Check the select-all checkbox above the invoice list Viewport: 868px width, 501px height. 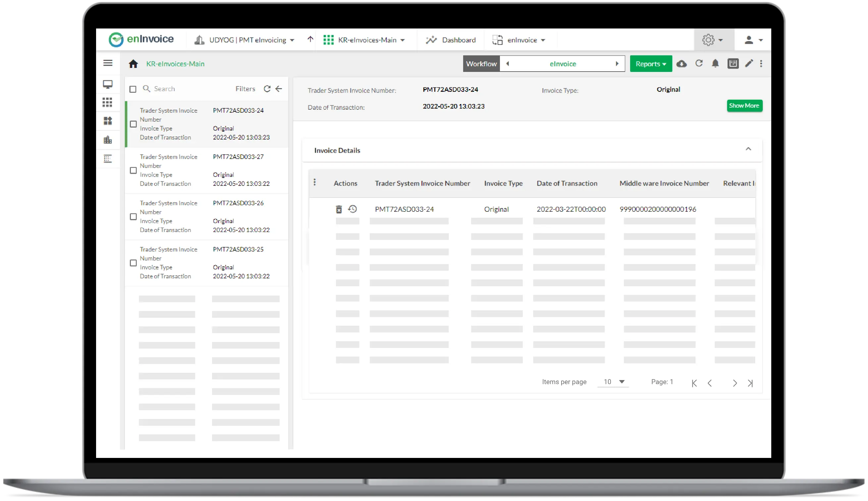tap(133, 89)
